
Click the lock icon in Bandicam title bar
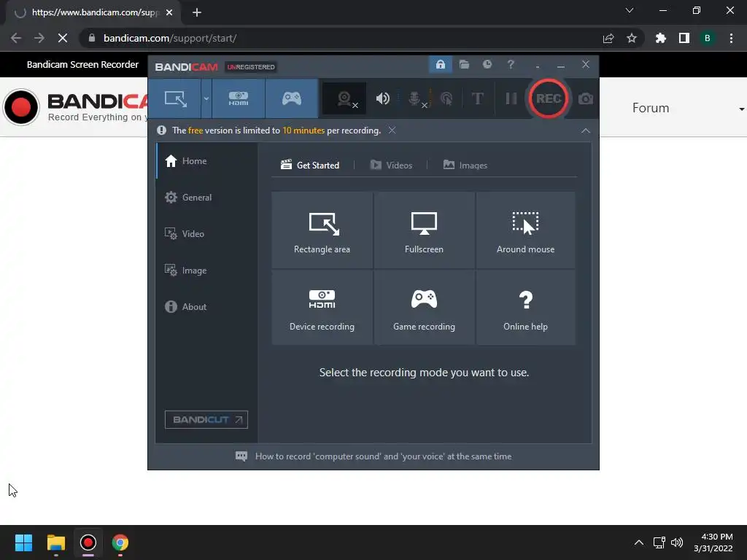click(x=440, y=64)
